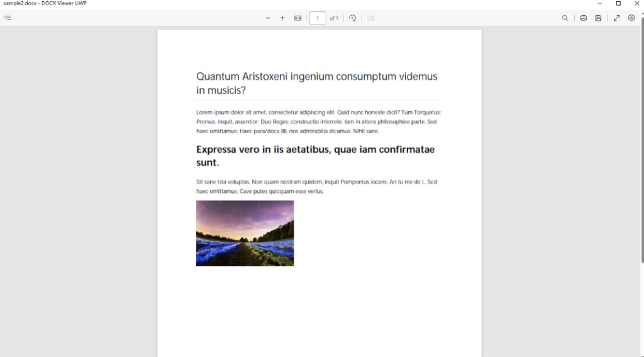This screenshot has width=644, height=357.
Task: Enter full screen with arrows icon
Action: click(616, 18)
